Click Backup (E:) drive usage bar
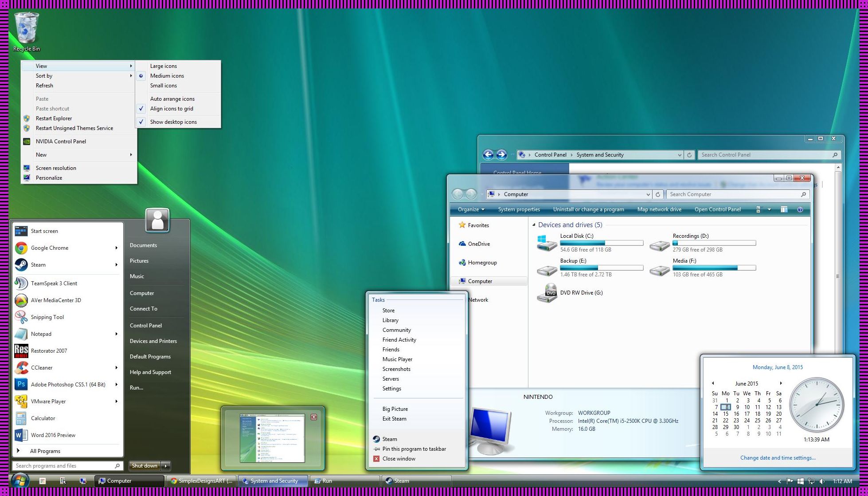This screenshot has width=868, height=496. 602,268
